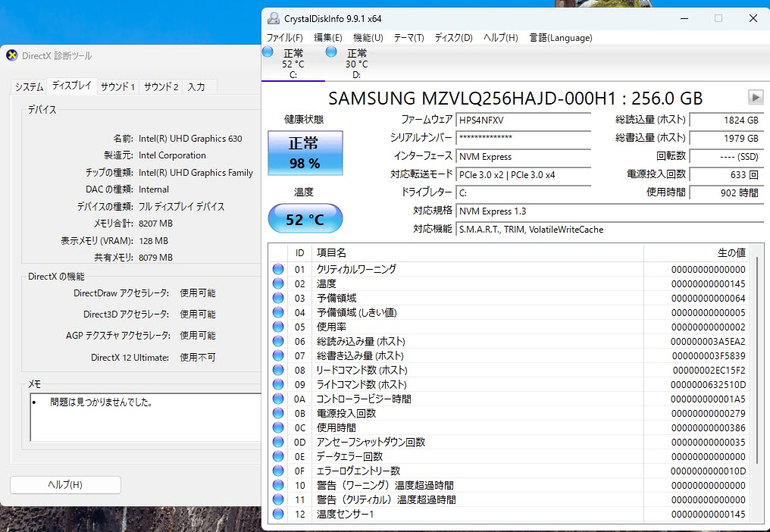Image resolution: width=770 pixels, height=532 pixels.
Task: Click the status orb for row 0C 使用時間
Action: (278, 427)
